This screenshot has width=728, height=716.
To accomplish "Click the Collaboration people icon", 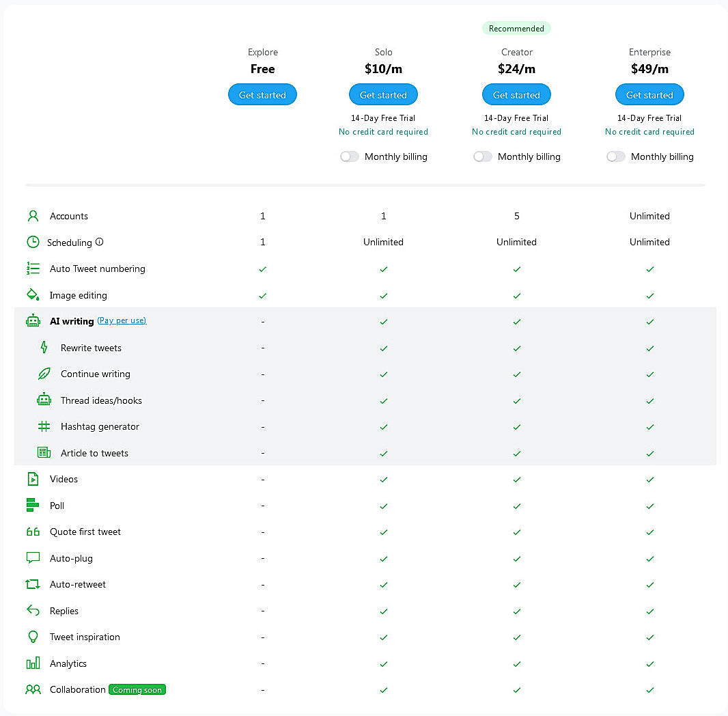I will 33,689.
